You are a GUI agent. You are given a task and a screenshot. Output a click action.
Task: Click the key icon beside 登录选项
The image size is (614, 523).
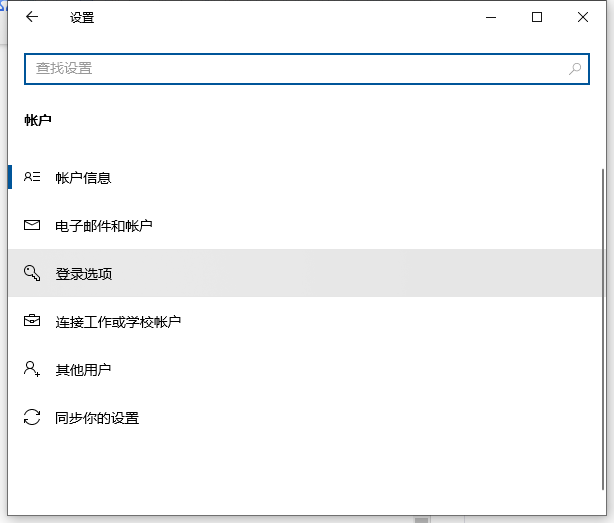point(32,273)
